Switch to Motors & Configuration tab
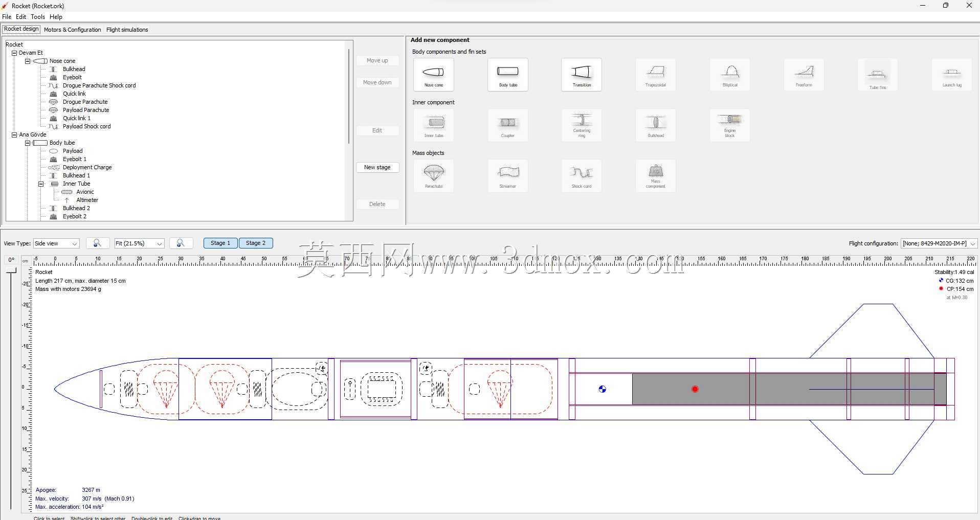980x520 pixels. pos(73,30)
